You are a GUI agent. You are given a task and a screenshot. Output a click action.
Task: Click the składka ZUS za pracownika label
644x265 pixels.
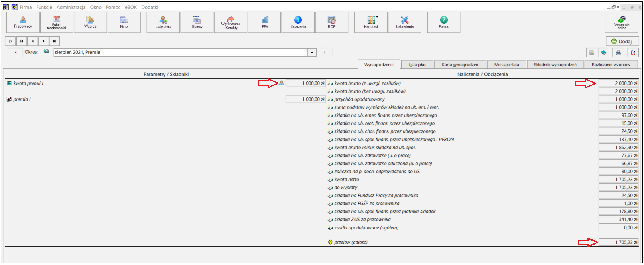point(362,220)
